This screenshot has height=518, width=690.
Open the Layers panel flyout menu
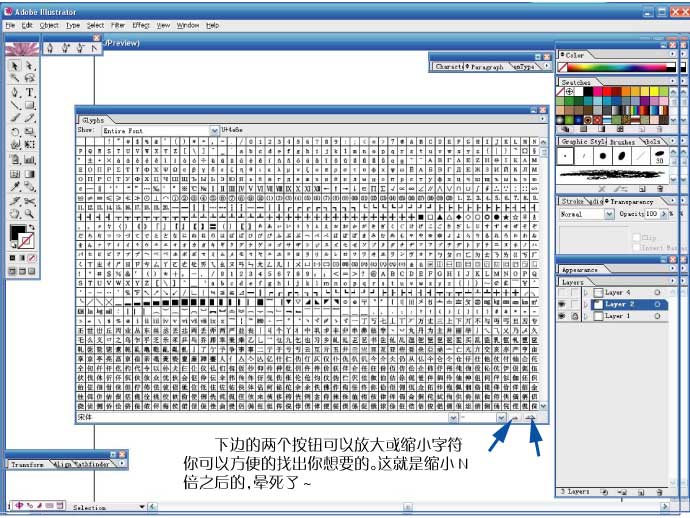(672, 281)
